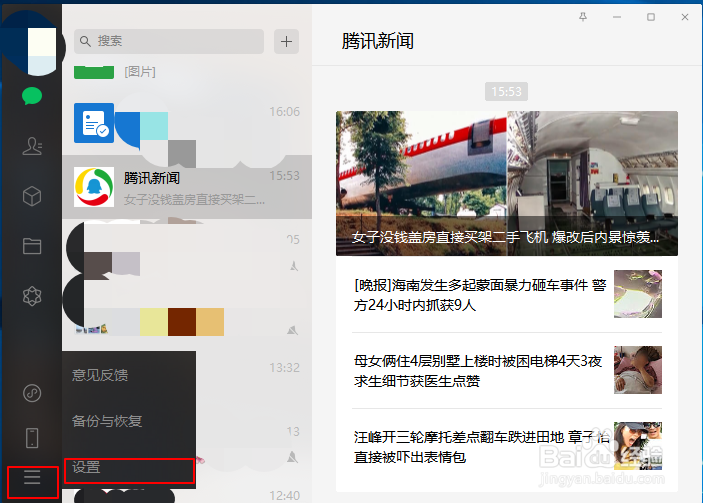Click the 腾讯新闻 chat title header
Viewport: 703px width, 503px height.
pos(378,41)
